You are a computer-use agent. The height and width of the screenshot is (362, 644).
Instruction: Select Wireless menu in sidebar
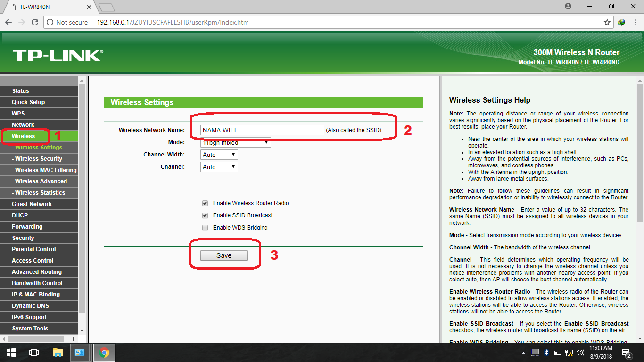(x=39, y=136)
